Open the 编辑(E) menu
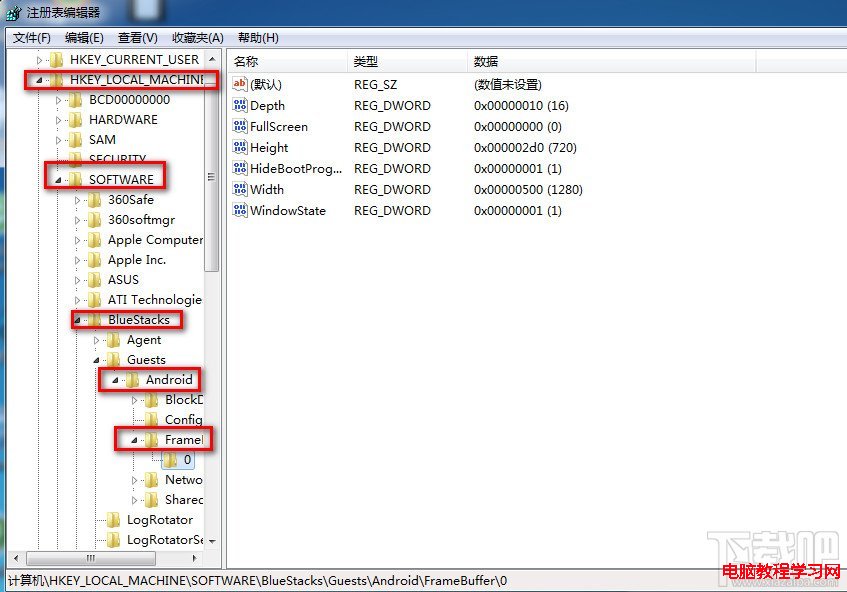Image resolution: width=847 pixels, height=592 pixels. click(x=84, y=38)
